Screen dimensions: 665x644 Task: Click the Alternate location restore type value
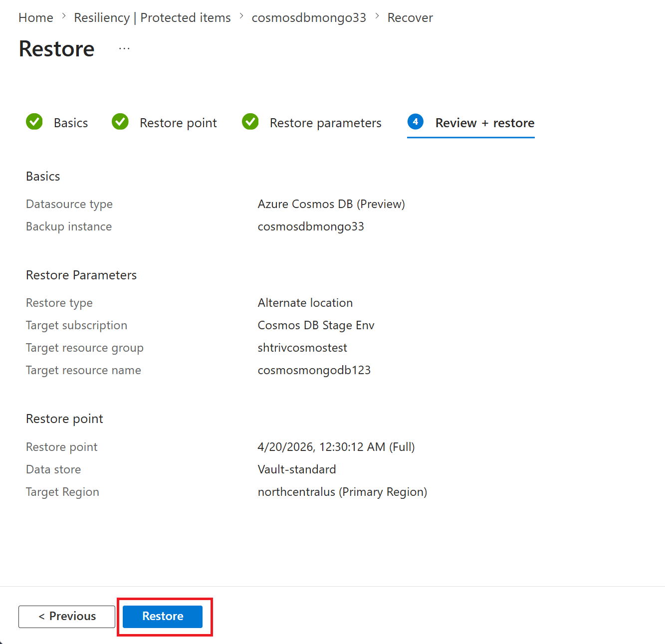coord(305,303)
